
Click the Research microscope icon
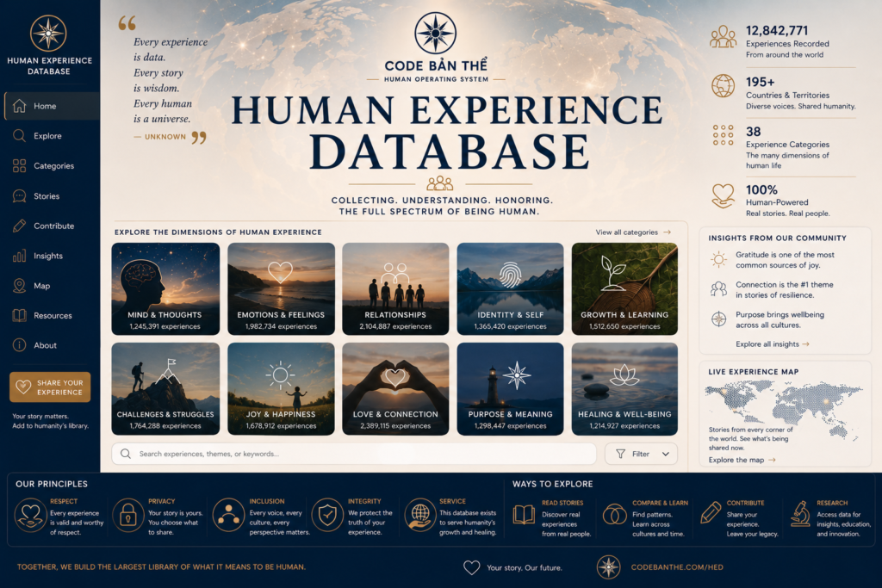coord(800,514)
